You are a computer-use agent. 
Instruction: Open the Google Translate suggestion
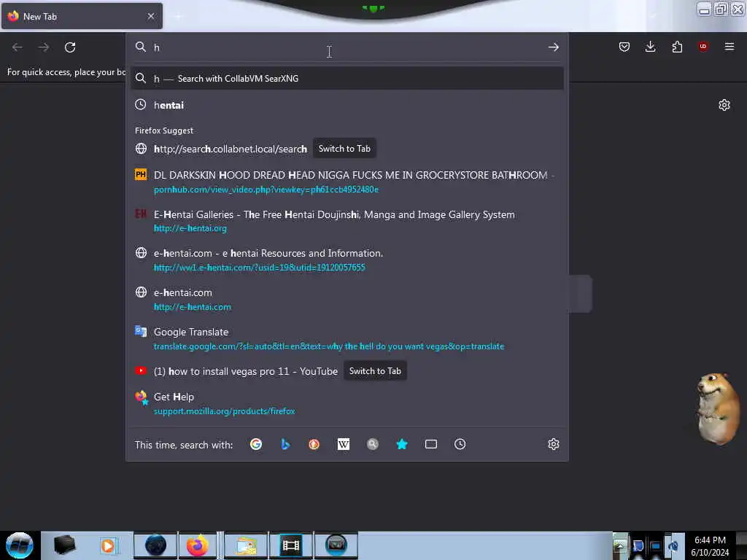click(347, 338)
